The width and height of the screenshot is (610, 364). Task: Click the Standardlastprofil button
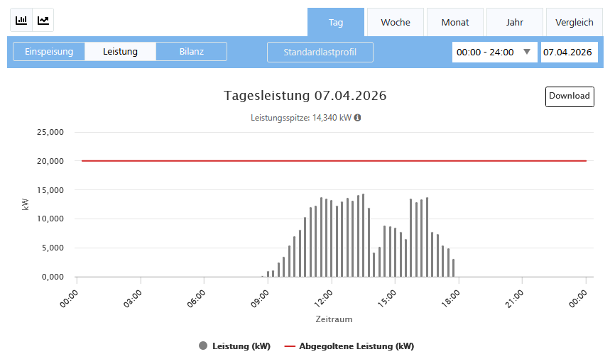320,53
